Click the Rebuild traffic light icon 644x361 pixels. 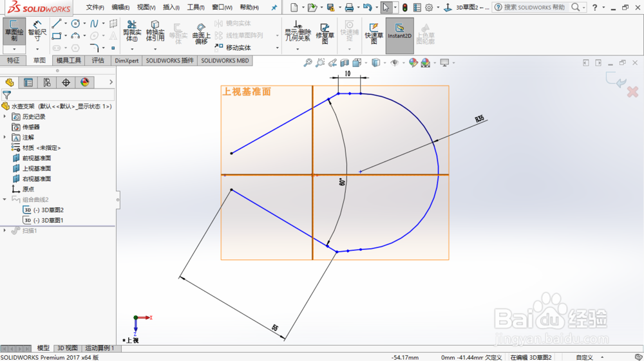(404, 7)
